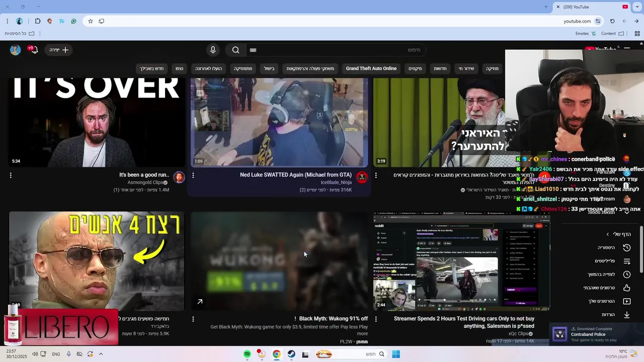Open site information icon beside youtube.com
Viewport: 644px width, 362px height.
(598, 21)
